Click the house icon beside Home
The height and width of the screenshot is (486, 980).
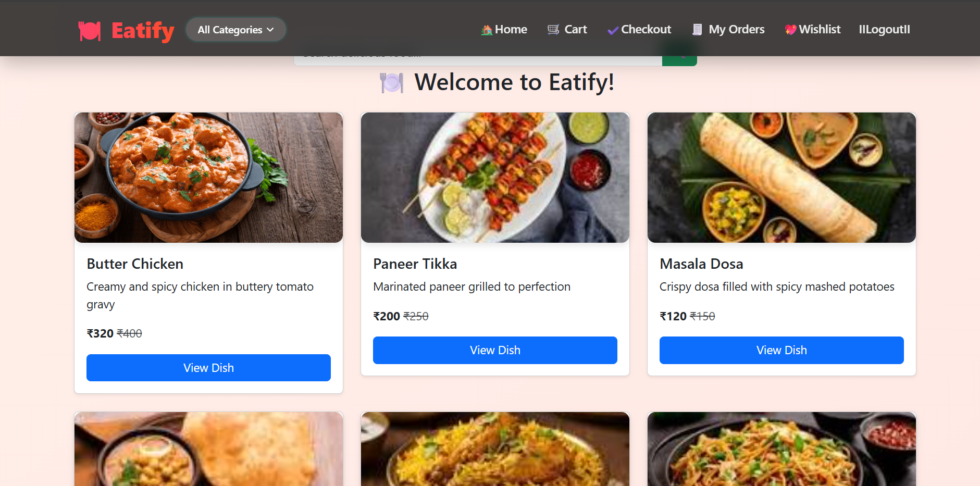(487, 30)
